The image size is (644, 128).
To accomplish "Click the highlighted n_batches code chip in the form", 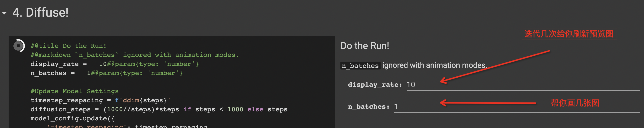I will click(360, 66).
